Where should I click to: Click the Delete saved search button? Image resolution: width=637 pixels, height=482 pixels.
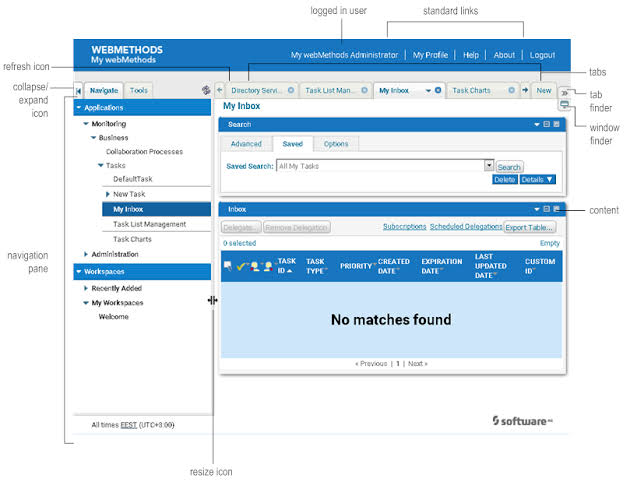click(505, 180)
